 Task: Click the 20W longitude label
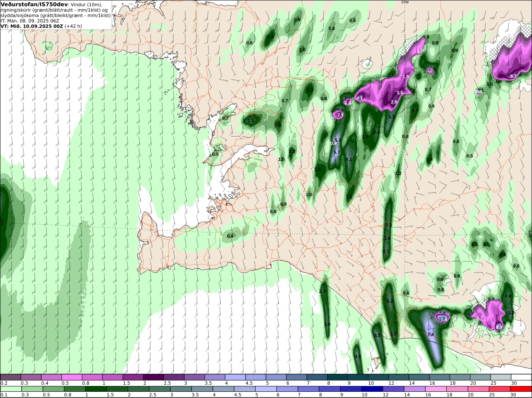(404, 2)
